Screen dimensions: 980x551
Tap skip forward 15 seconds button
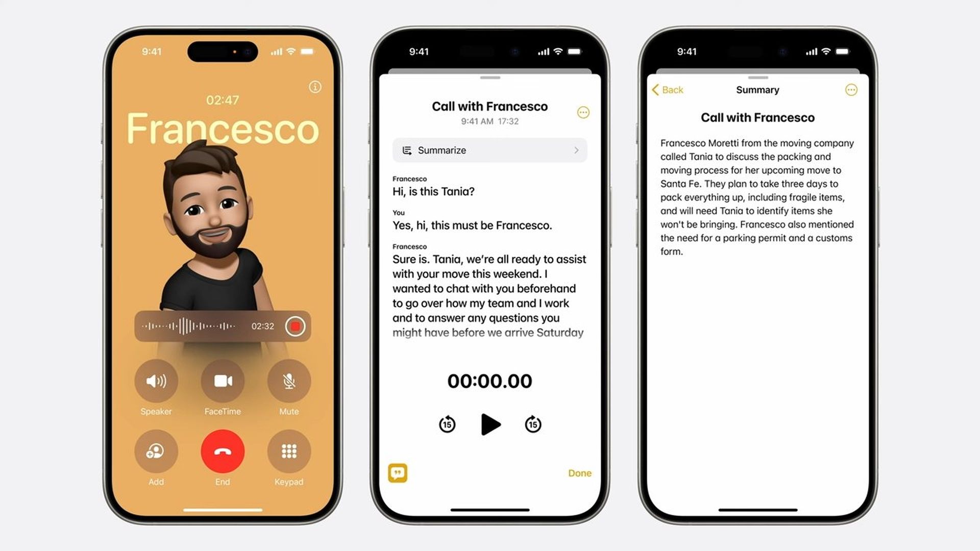point(532,424)
